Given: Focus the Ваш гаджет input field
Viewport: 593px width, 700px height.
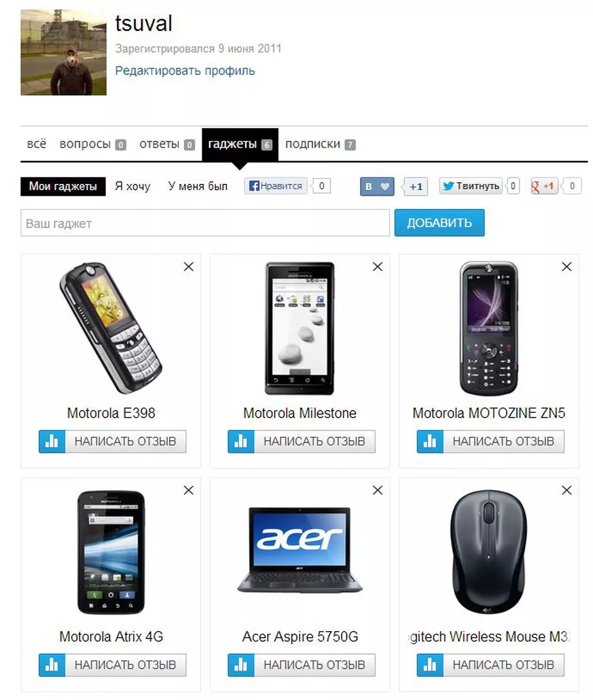Looking at the screenshot, I should (205, 223).
